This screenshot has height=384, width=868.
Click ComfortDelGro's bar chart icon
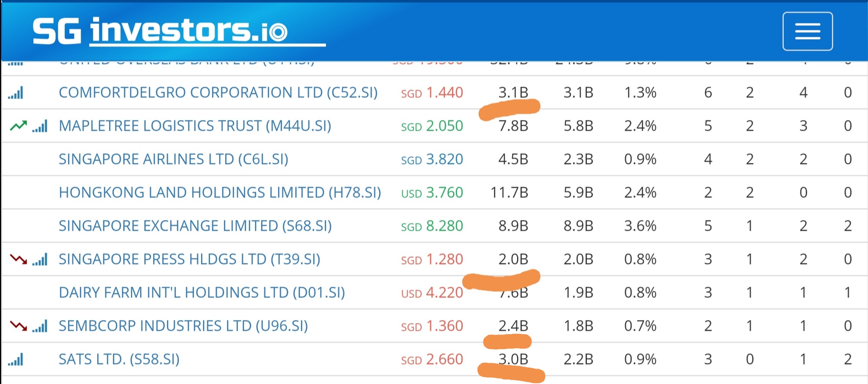pyautogui.click(x=16, y=93)
